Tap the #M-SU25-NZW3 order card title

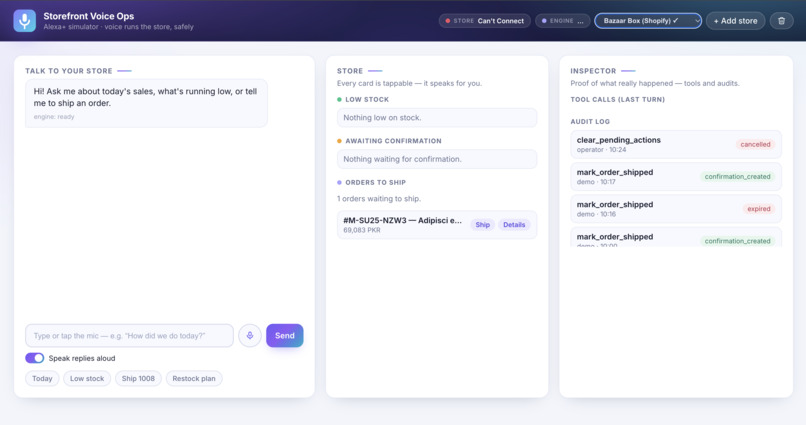[402, 220]
